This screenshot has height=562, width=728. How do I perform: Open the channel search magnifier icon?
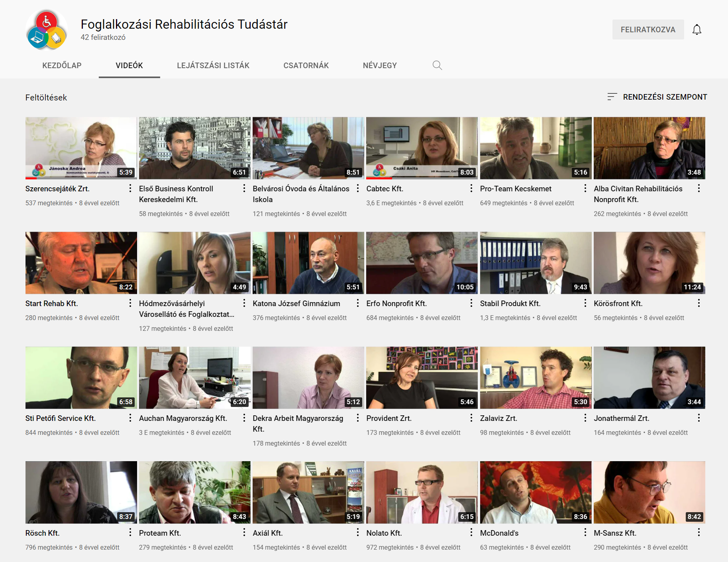click(437, 65)
